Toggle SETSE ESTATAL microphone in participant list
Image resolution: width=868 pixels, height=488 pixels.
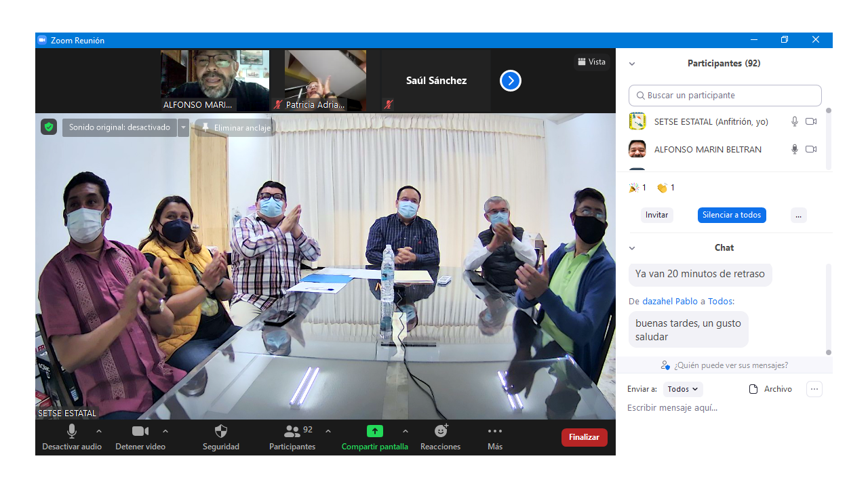point(795,121)
